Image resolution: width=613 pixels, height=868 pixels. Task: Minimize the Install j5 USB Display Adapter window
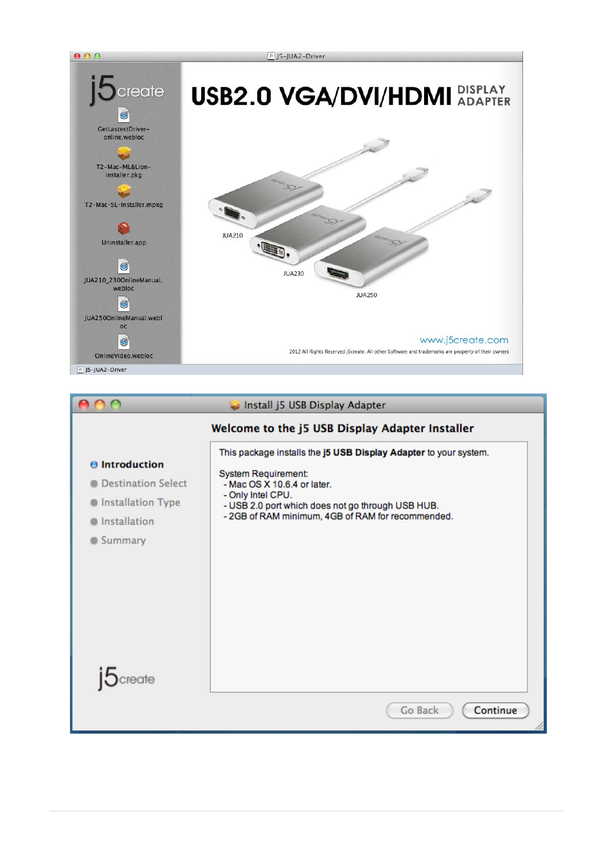[x=100, y=404]
